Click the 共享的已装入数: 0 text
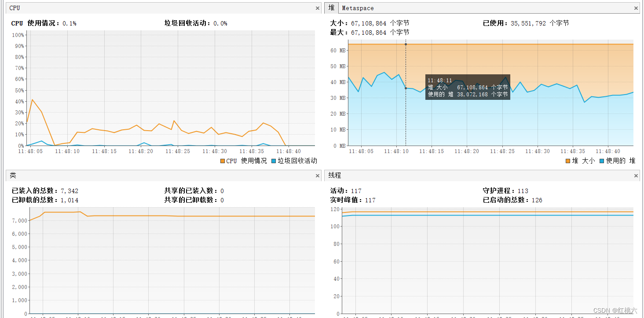Screen dimensions: 644x318 [x=194, y=191]
